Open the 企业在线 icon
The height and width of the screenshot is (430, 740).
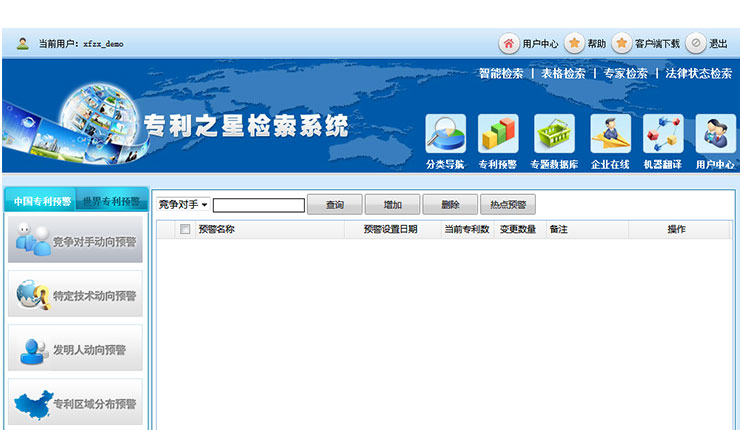[x=610, y=134]
